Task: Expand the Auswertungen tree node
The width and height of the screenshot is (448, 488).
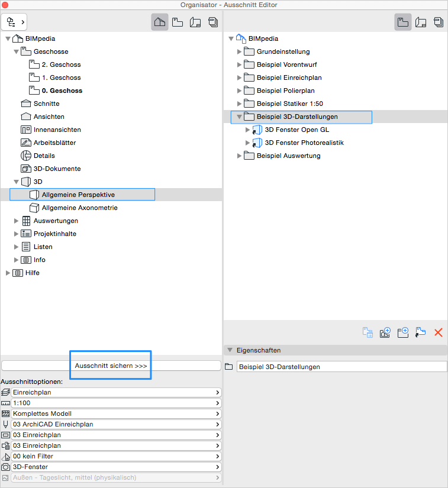Action: pos(17,221)
